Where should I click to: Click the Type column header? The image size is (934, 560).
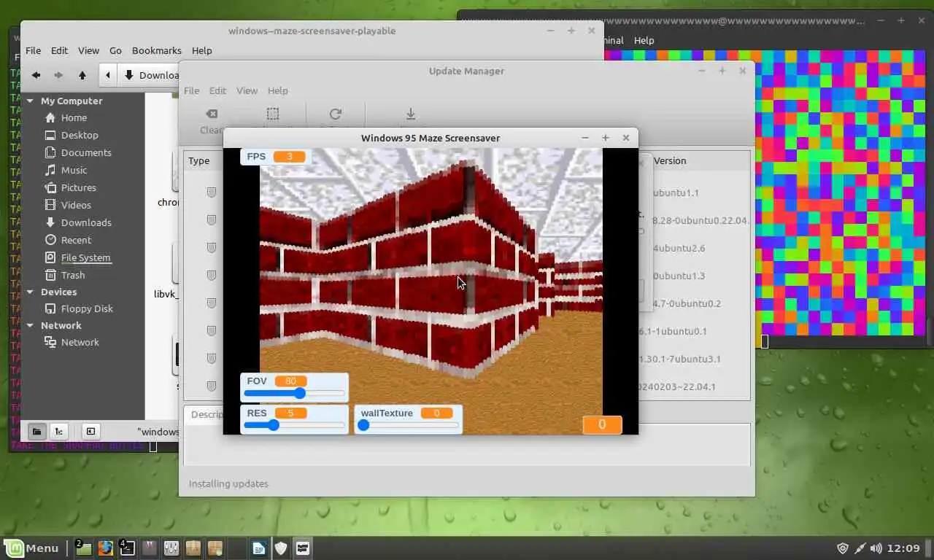pos(199,160)
